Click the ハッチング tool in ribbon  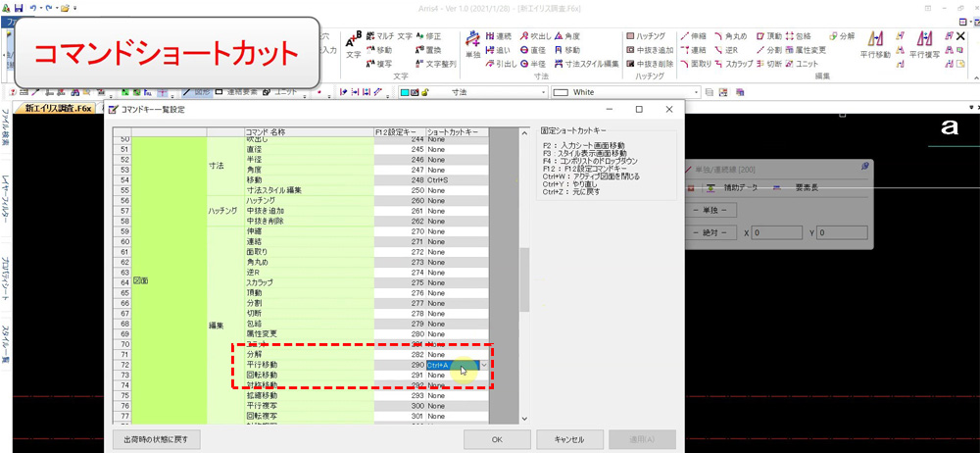point(648,35)
